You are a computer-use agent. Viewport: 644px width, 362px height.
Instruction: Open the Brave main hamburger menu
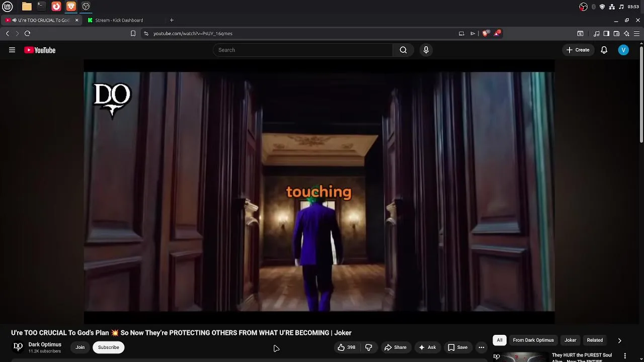pos(636,34)
